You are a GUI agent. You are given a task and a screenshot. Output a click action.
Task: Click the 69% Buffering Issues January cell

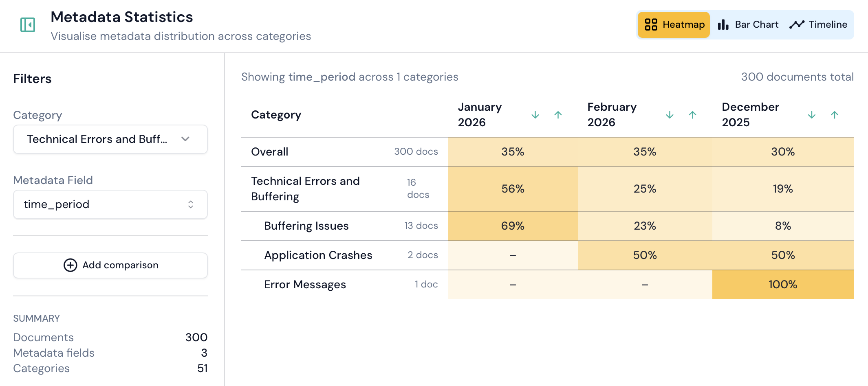[512, 226]
